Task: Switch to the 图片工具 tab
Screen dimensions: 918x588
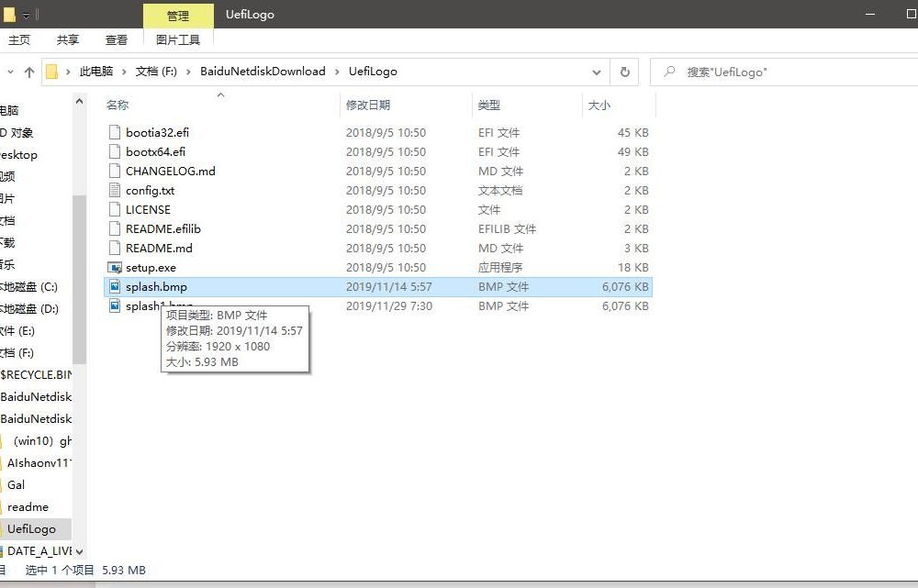Action: click(178, 39)
